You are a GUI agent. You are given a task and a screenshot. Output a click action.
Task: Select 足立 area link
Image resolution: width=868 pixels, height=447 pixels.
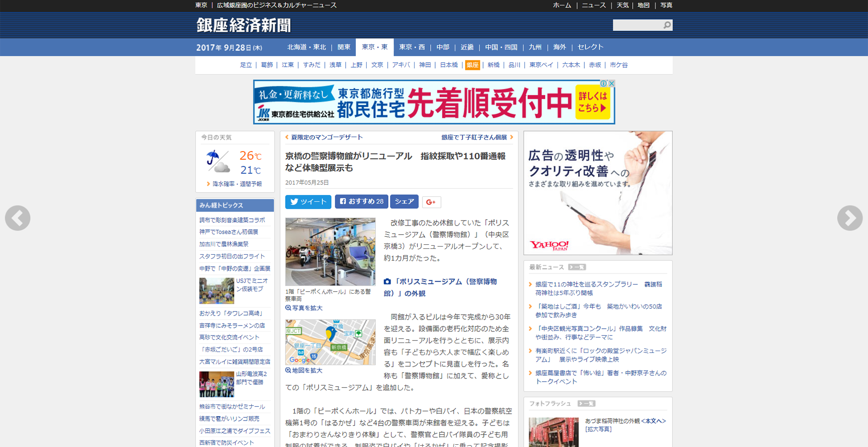[246, 65]
